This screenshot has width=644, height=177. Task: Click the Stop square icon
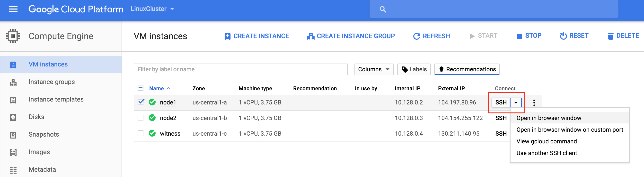519,36
